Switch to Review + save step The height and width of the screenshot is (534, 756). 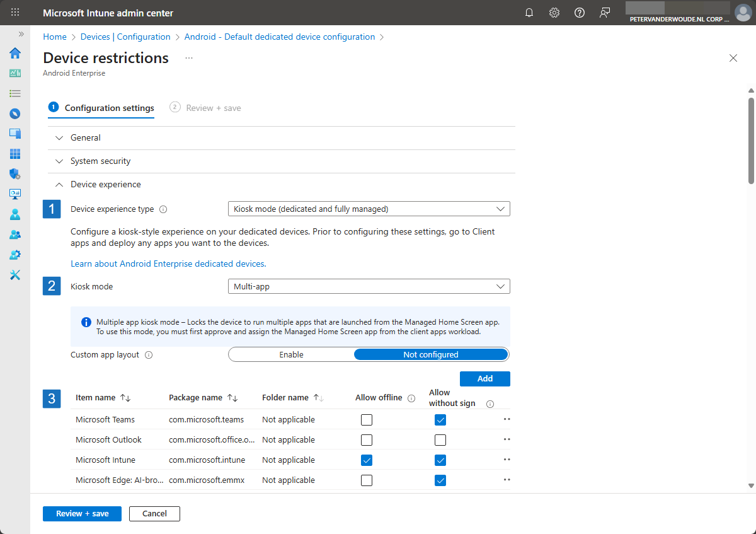click(x=205, y=108)
